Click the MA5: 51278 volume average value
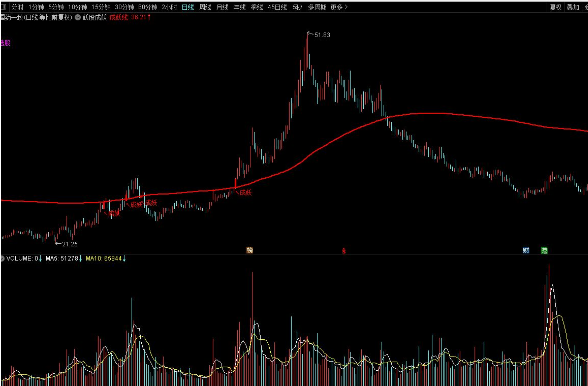The height and width of the screenshot is (386, 588). click(x=63, y=258)
